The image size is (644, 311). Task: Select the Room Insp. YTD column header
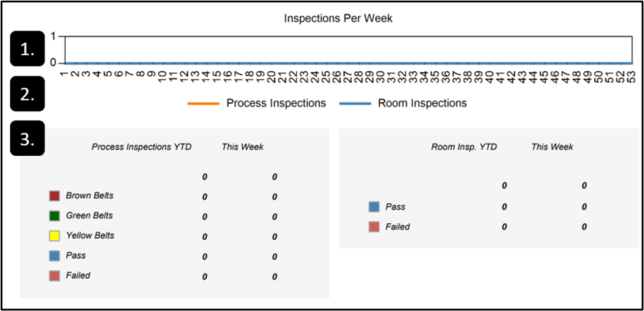tap(464, 147)
